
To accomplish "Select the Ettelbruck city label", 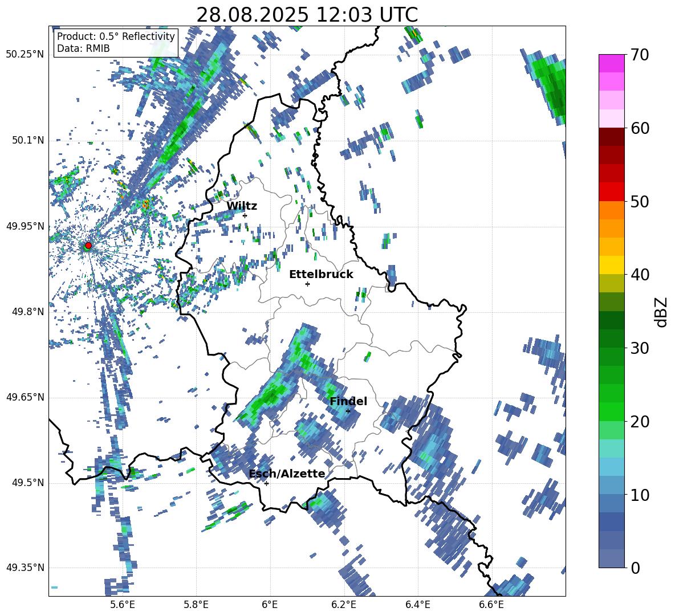I will [321, 275].
